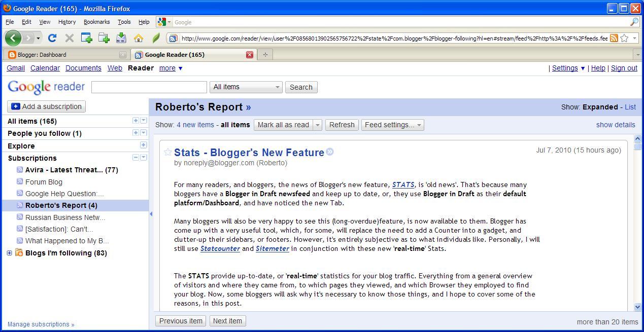This screenshot has width=644, height=332.
Task: Collapse the Subscriptions section with minus icon
Action: pos(135,157)
